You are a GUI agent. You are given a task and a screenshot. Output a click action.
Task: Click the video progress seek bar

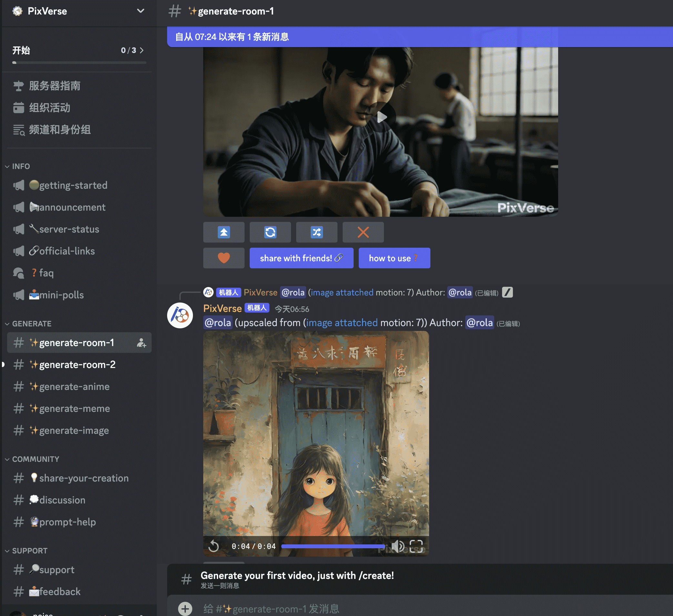[333, 546]
